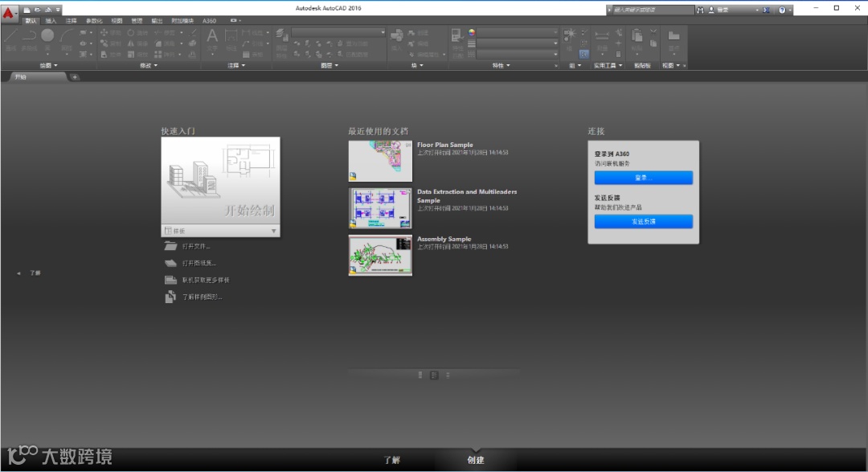Click the Move tool icon

click(x=104, y=33)
